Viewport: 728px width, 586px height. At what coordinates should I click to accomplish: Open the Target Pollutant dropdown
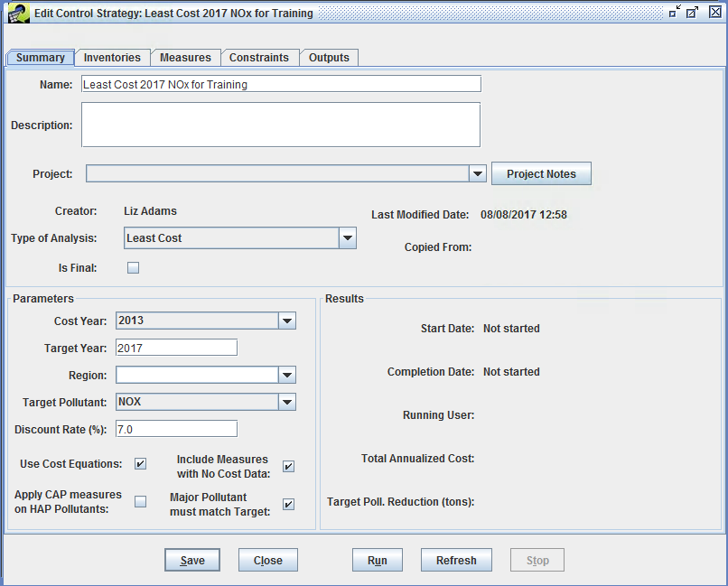pos(287,401)
